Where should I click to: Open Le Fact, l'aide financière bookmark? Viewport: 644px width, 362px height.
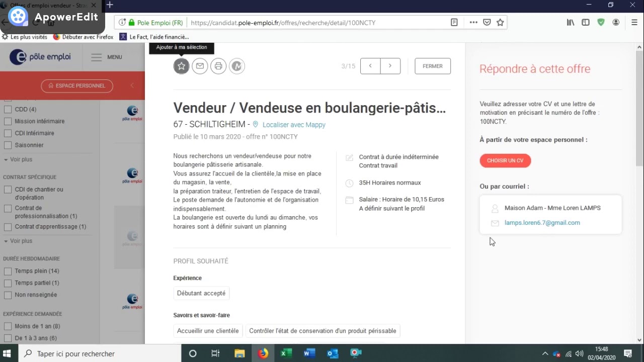[154, 37]
